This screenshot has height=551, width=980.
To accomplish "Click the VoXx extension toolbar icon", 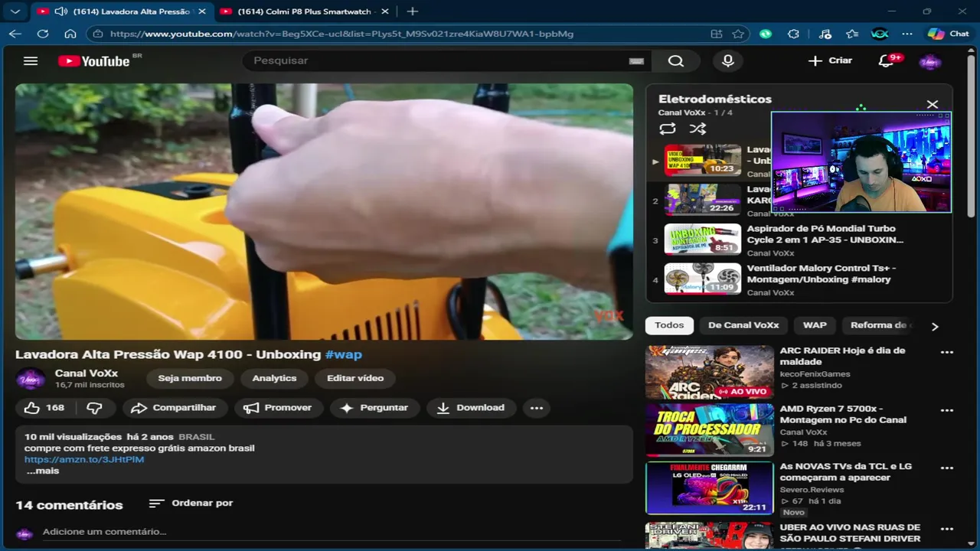I will click(880, 34).
